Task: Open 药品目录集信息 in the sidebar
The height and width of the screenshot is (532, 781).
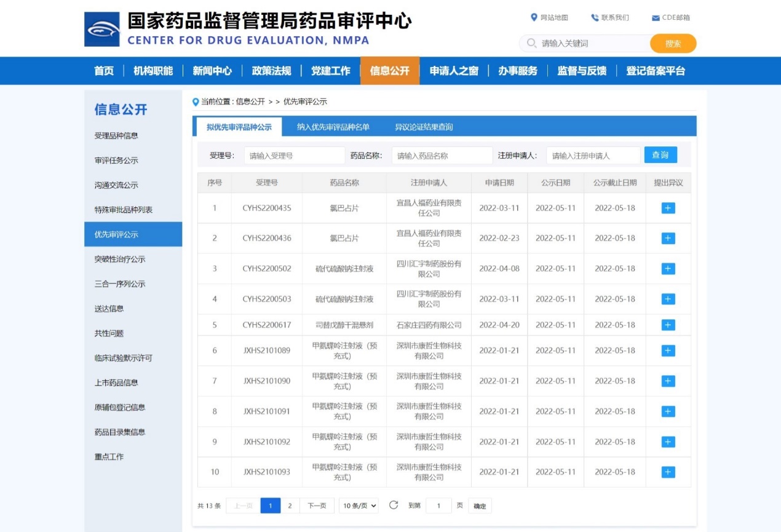Action: [x=133, y=432]
